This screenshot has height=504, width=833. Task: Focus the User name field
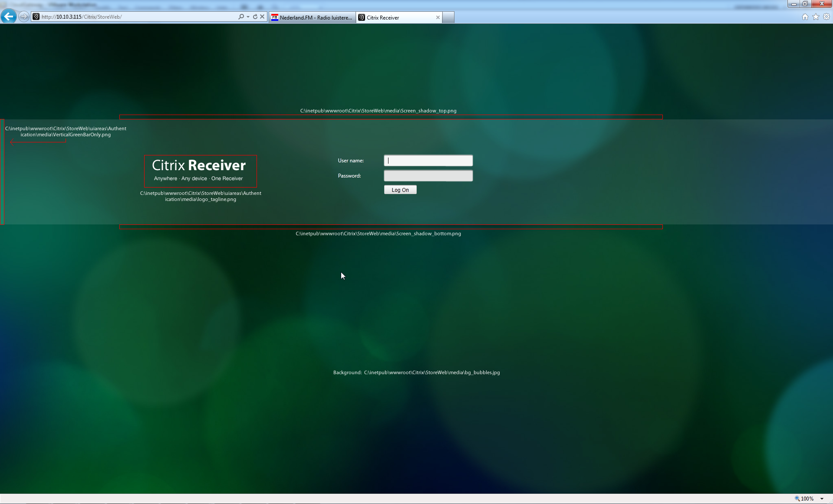tap(428, 161)
